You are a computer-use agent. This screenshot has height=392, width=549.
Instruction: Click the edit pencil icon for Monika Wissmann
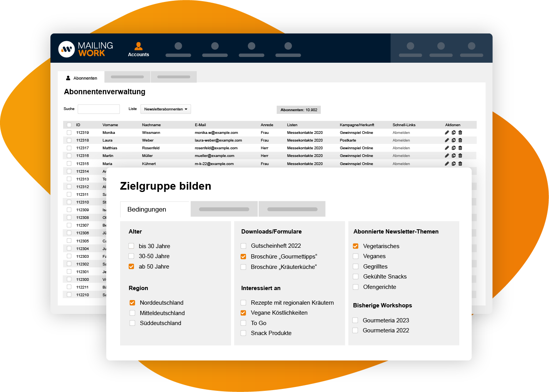pyautogui.click(x=447, y=132)
